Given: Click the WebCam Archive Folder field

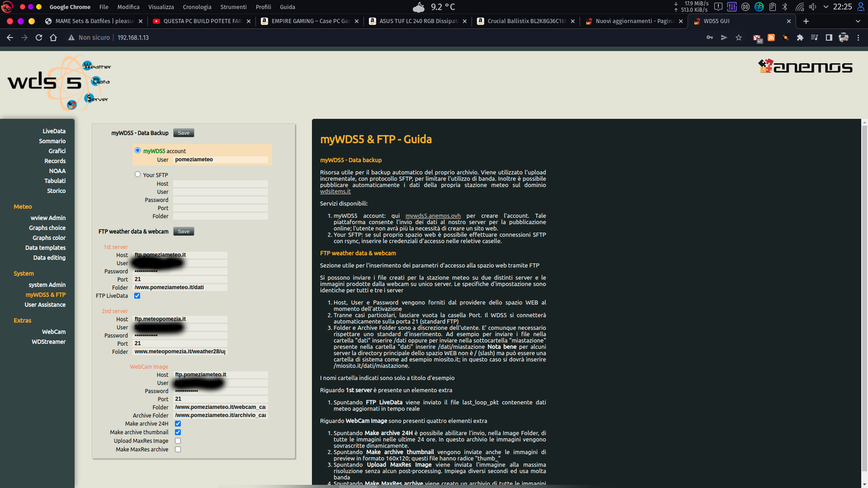Looking at the screenshot, I should 220,415.
